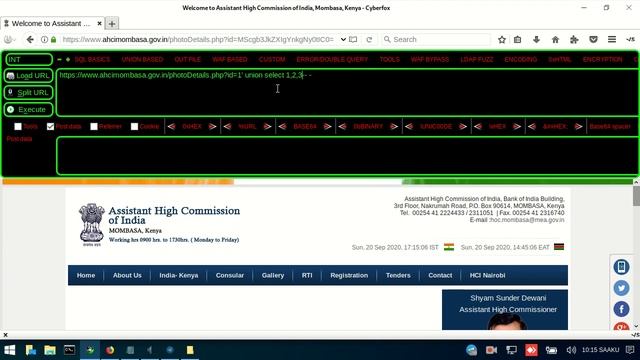
Task: Click BASE64 decode left arrow
Action: [282, 127]
